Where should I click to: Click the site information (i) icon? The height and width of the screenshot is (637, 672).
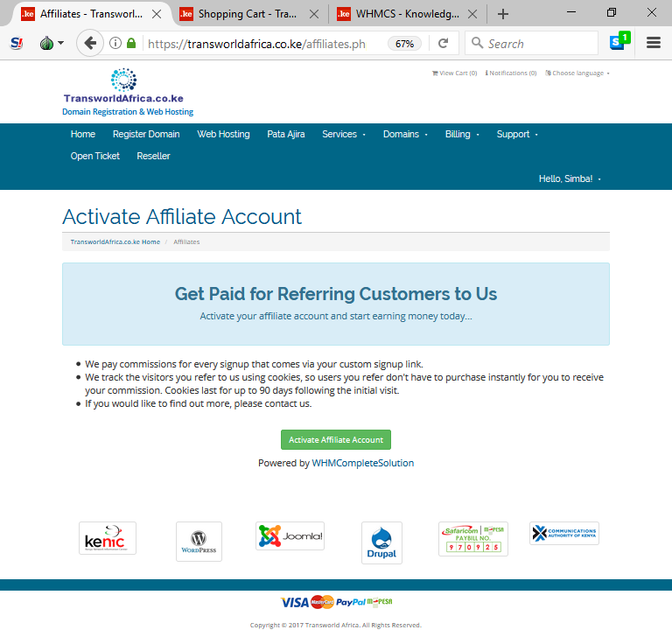point(115,43)
